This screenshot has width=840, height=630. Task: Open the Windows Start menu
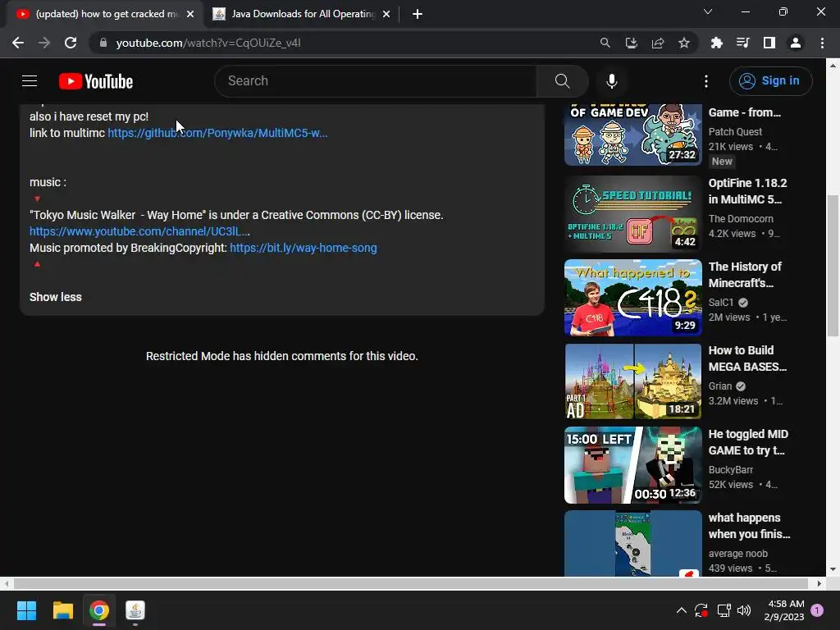click(x=26, y=610)
